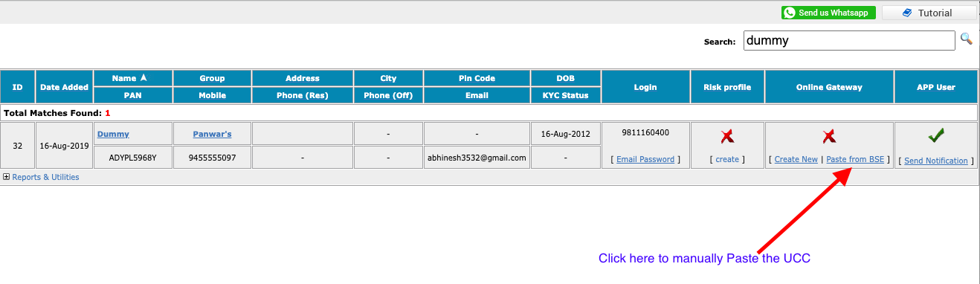Screen dimensions: 980x284
Task: Click the WhatsApp logo icon
Action: click(x=790, y=13)
